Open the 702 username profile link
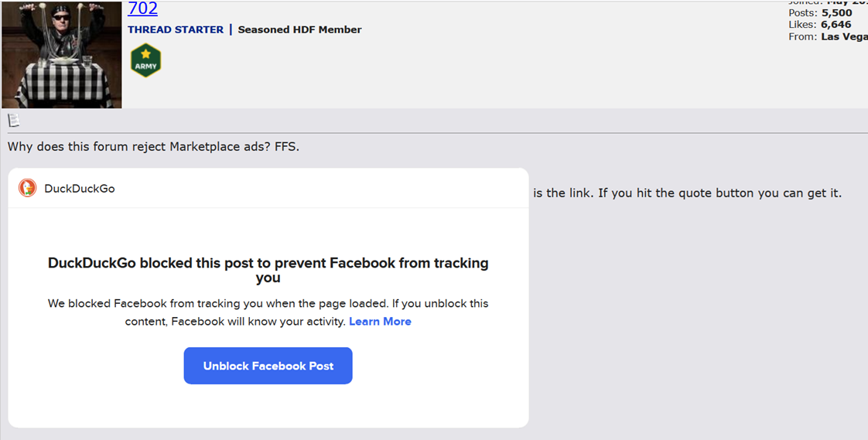 (142, 9)
